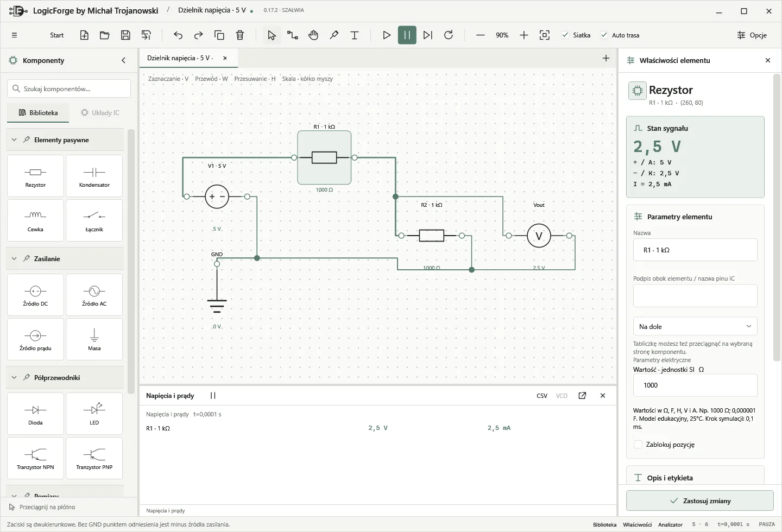
Task: Close the Właściwości elementu panel
Action: coord(768,61)
